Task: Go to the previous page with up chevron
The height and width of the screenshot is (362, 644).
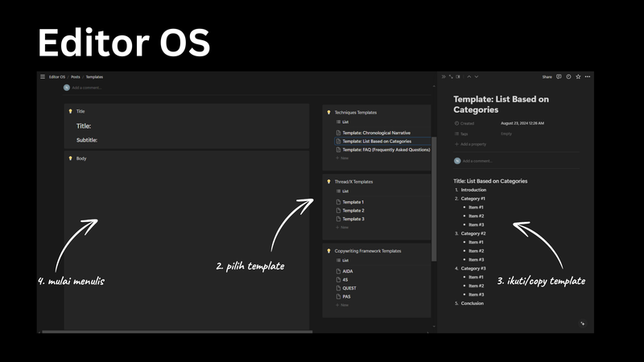Action: (469, 76)
